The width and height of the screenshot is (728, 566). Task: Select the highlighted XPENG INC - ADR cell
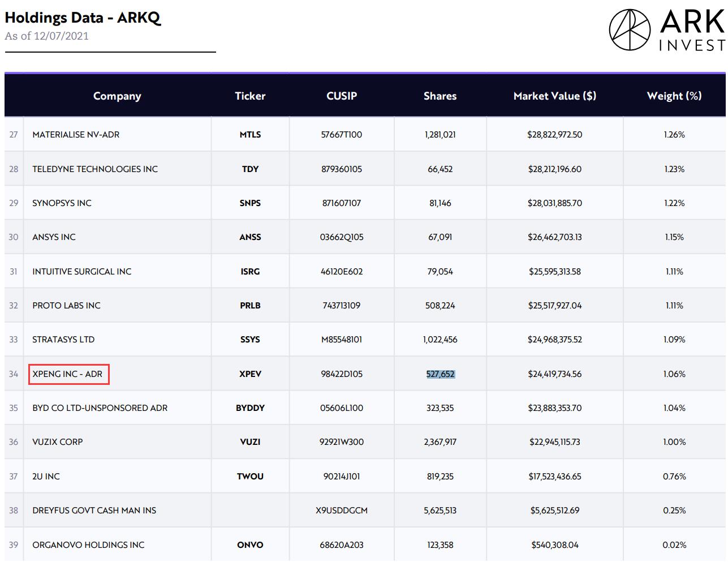pyautogui.click(x=68, y=374)
